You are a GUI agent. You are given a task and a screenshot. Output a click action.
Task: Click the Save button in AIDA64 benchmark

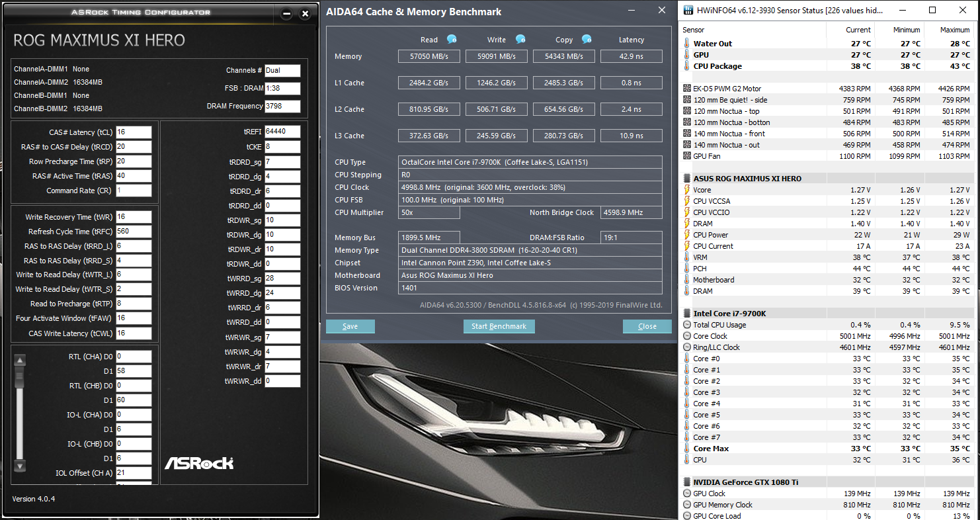[350, 326]
